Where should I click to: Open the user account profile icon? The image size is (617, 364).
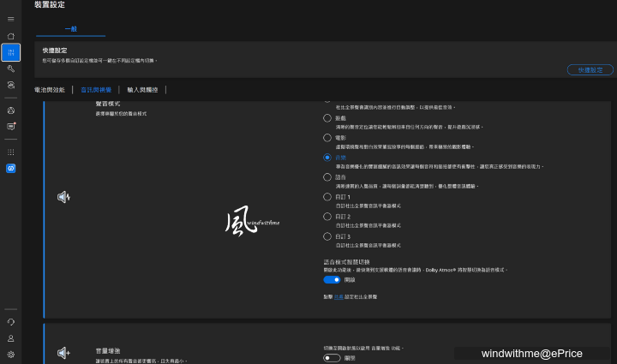coord(11,338)
